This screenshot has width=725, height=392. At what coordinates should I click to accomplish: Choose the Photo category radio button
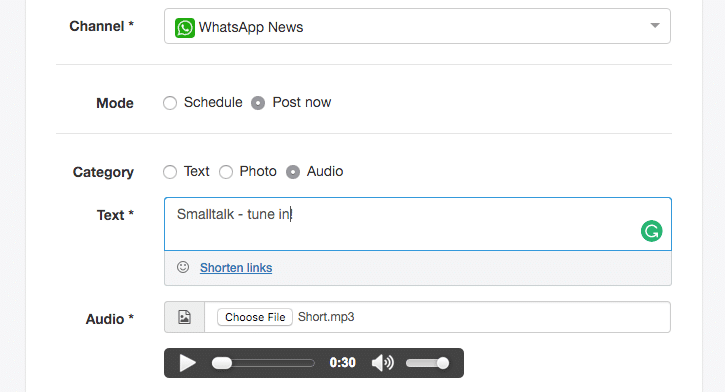[226, 172]
